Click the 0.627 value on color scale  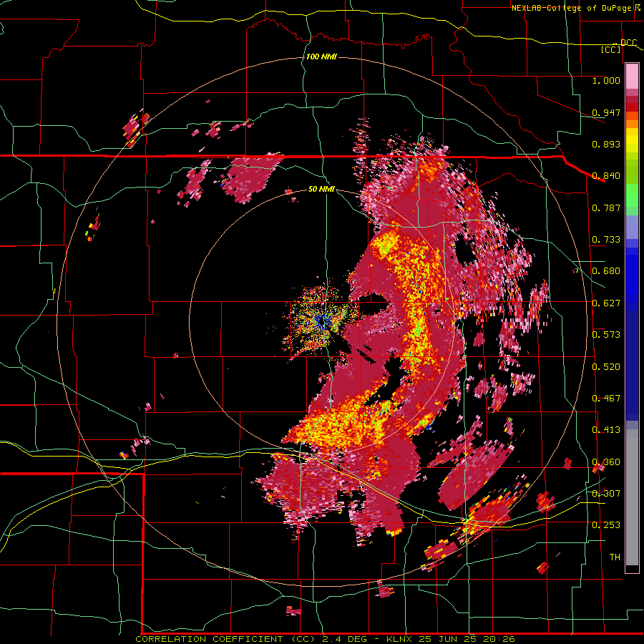click(x=606, y=303)
